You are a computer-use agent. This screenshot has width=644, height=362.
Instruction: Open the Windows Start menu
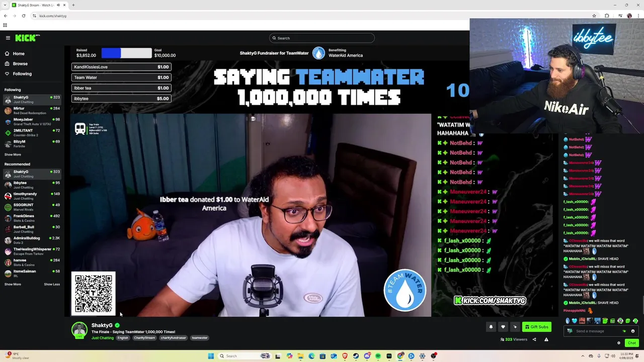(x=211, y=356)
